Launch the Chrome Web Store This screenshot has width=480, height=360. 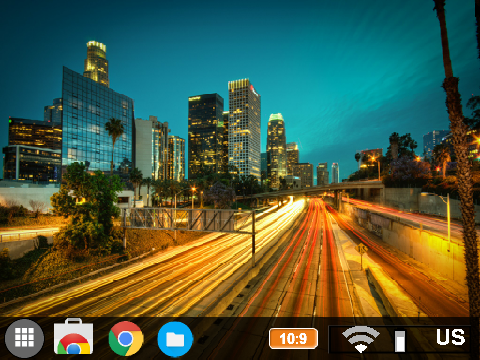click(x=74, y=337)
